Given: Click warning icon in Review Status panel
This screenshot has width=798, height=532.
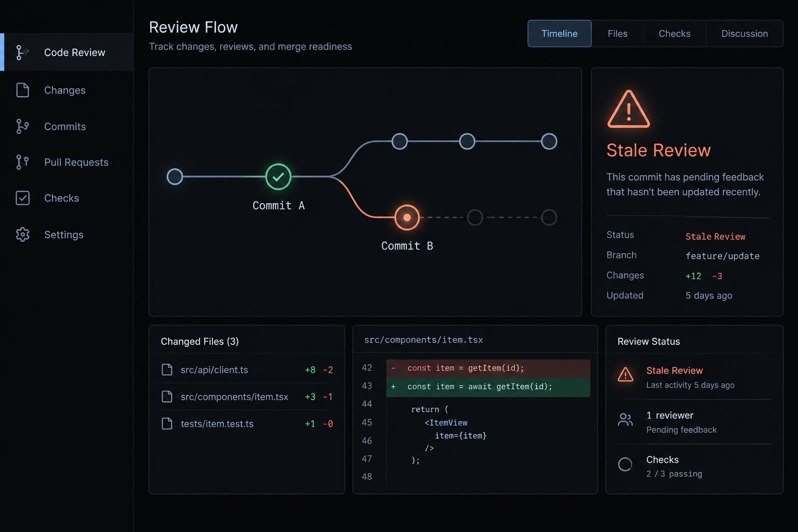Looking at the screenshot, I should click(626, 375).
